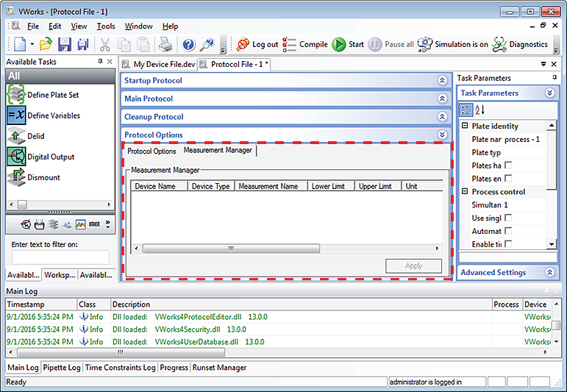Expand the Advanced Settings panel
Viewport: 567px width, 392px height.
pyautogui.click(x=549, y=273)
